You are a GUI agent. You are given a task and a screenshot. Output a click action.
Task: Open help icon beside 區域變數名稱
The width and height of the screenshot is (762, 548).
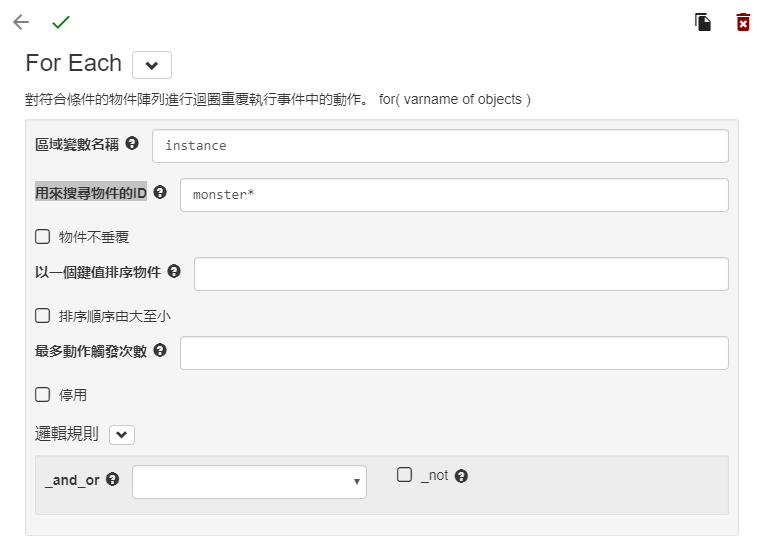tap(132, 143)
